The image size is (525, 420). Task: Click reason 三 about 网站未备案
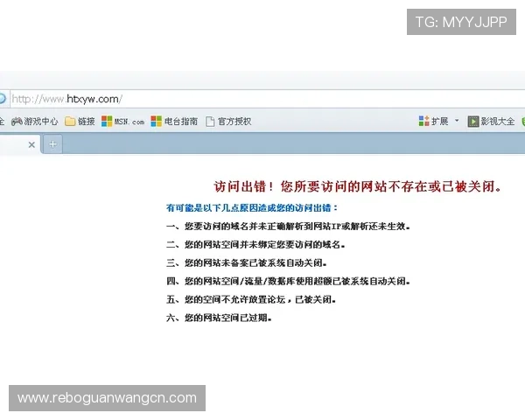click(x=247, y=262)
